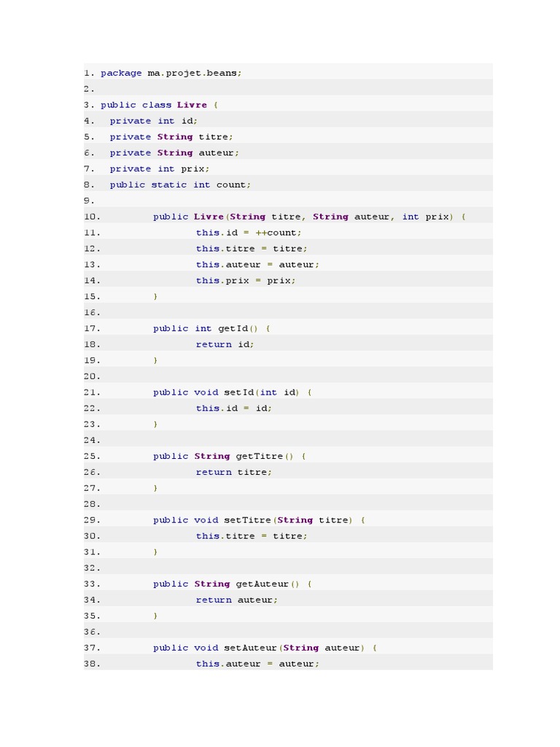Click 'return auteur;' statement
The height and width of the screenshot is (747, 560).
pos(237,600)
